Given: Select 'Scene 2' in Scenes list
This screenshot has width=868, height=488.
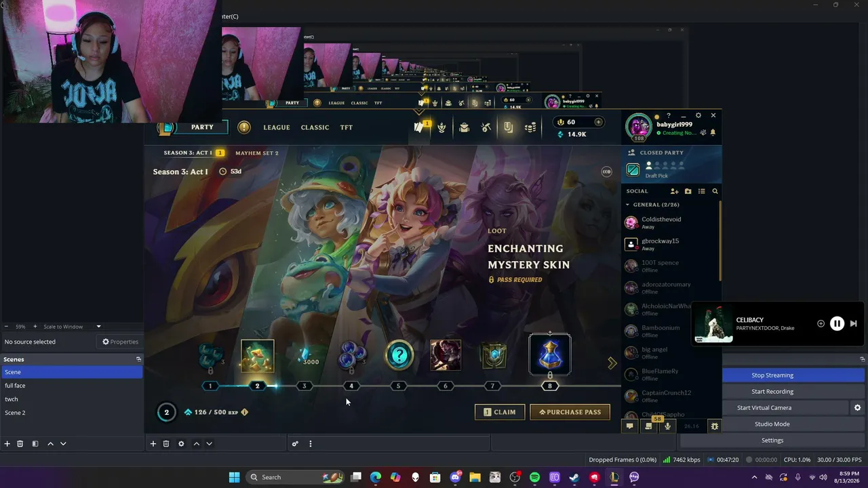Looking at the screenshot, I should (x=71, y=413).
